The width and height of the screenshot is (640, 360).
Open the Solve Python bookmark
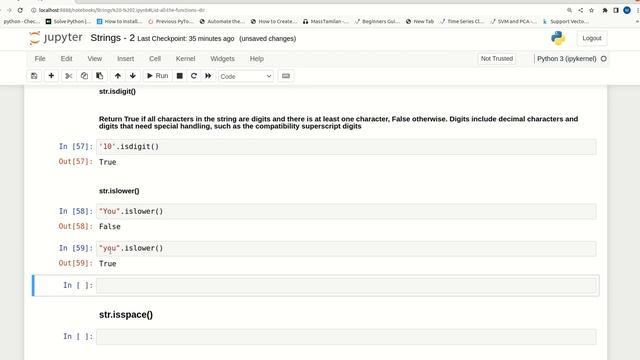point(68,21)
